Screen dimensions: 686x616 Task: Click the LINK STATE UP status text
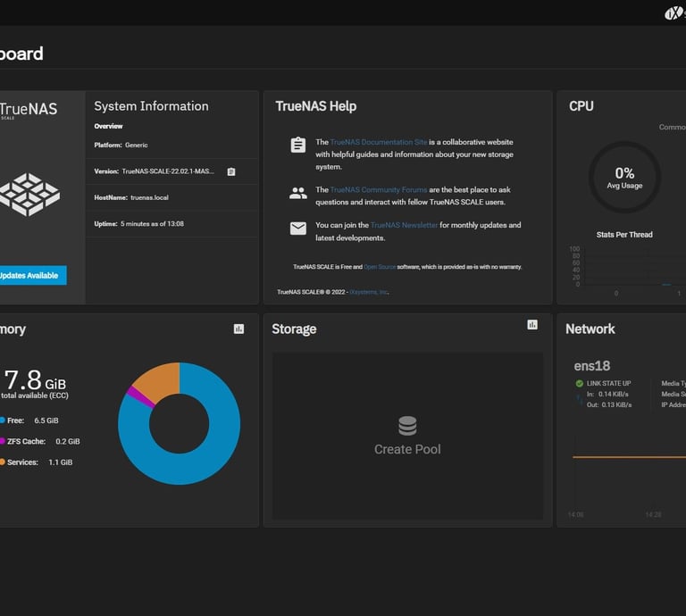[x=608, y=383]
